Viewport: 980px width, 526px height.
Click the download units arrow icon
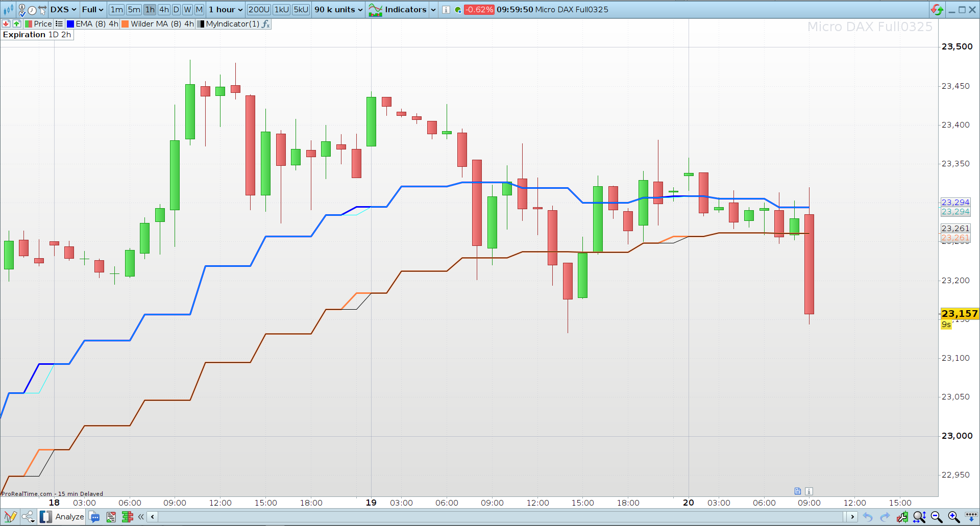coord(971,517)
